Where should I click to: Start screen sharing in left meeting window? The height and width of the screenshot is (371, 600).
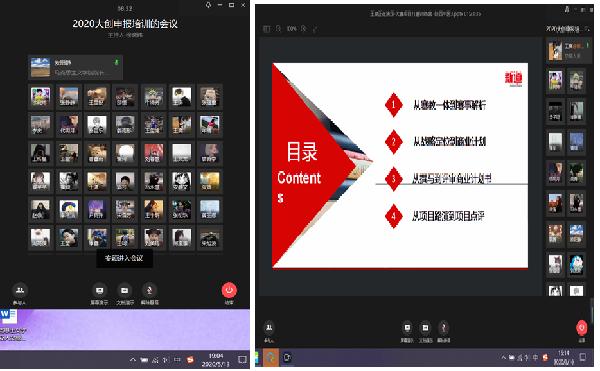pos(99,291)
